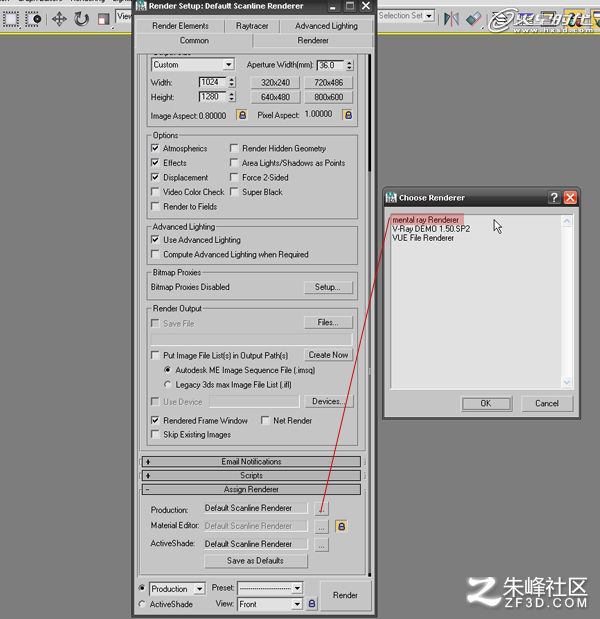Collapse the Assign Renderer rollout
This screenshot has height=619, width=600.
click(251, 490)
